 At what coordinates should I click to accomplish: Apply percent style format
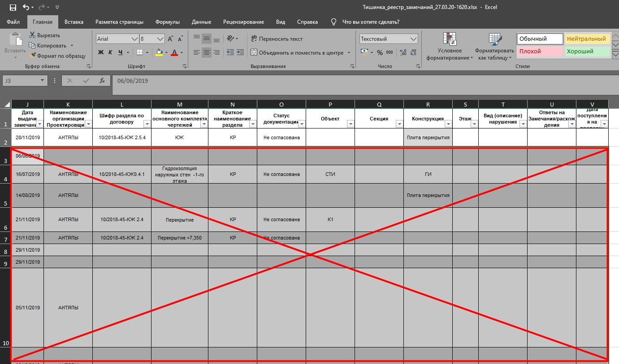click(380, 52)
